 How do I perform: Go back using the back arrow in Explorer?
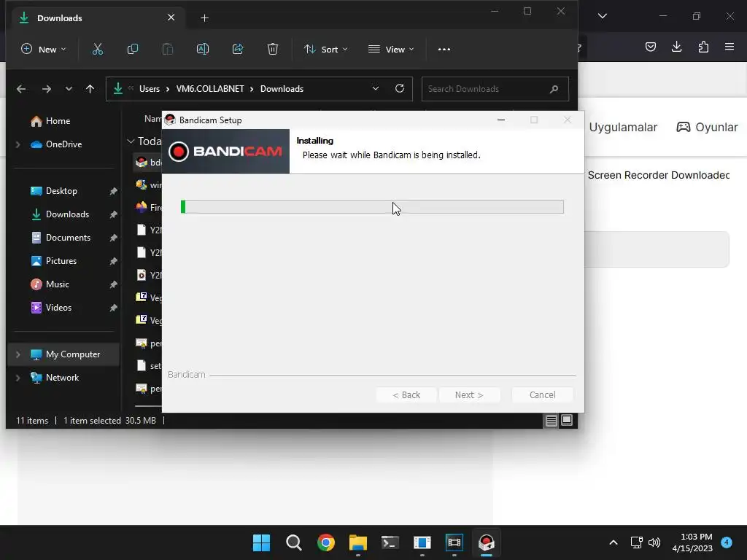click(x=21, y=89)
